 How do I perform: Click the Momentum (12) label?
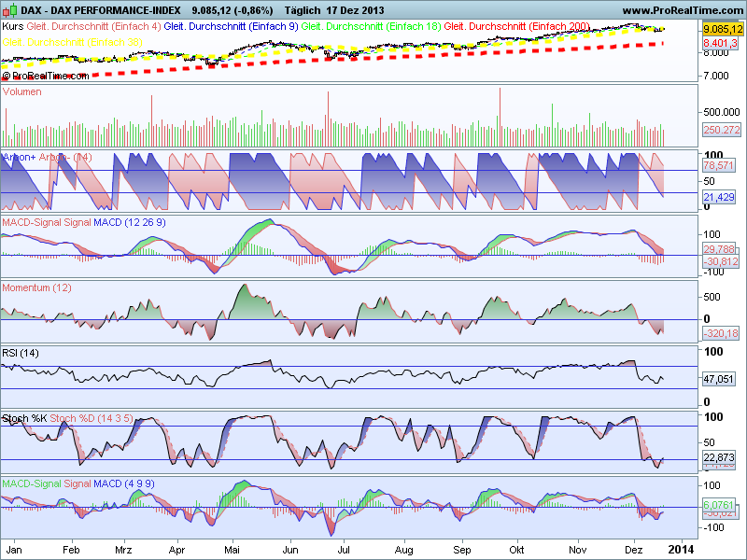[36, 287]
